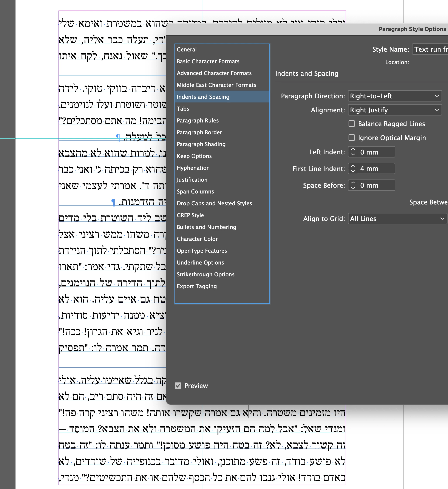Select Tabs category in list
Image resolution: width=448 pixels, height=489 pixels.
click(x=183, y=109)
